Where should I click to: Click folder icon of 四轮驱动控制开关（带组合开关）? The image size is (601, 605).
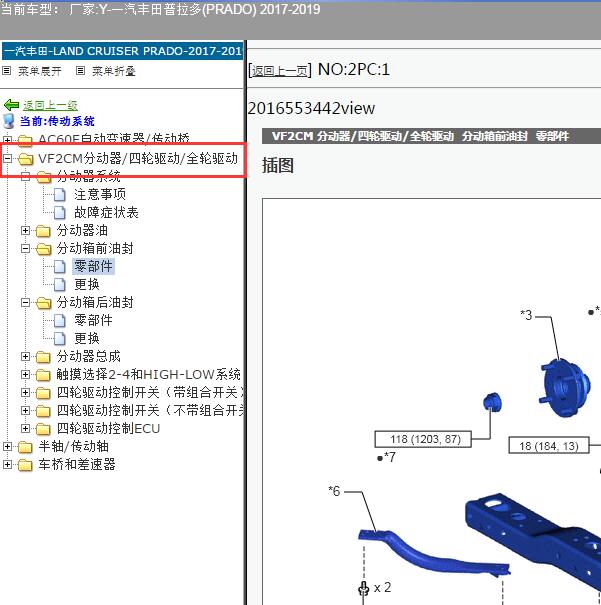click(x=44, y=393)
